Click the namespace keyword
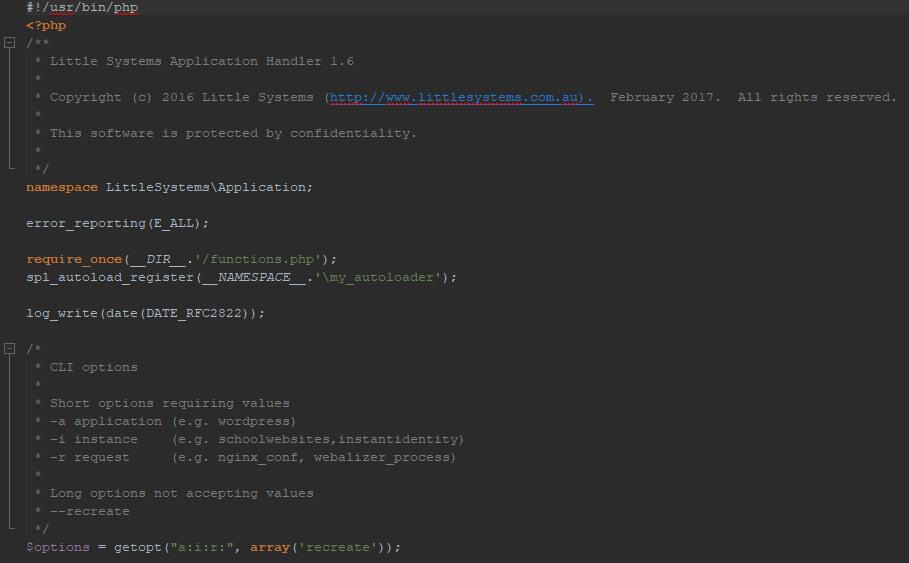The image size is (909, 563). point(62,187)
